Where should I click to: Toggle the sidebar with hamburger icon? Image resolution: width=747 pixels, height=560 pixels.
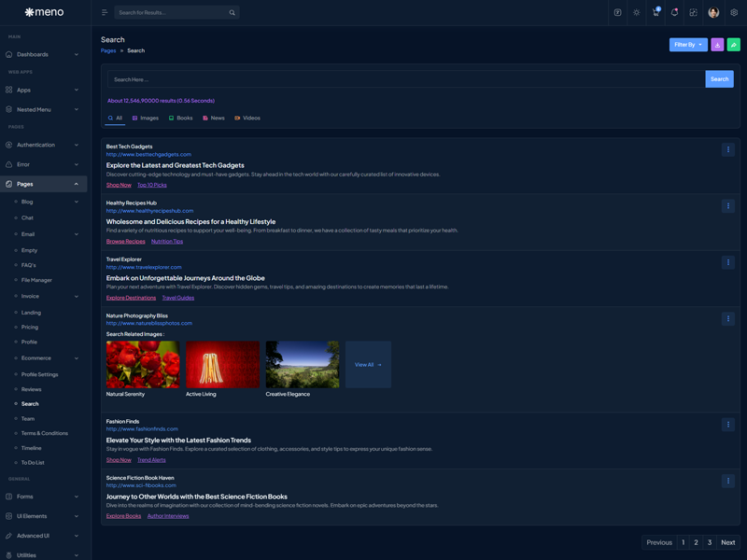pyautogui.click(x=105, y=13)
